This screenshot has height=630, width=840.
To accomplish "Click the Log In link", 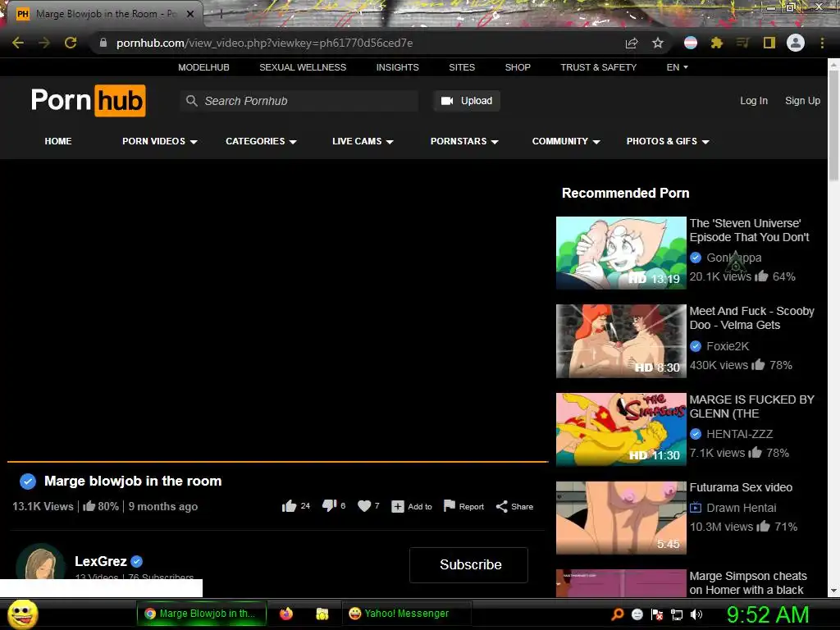I will coord(754,101).
